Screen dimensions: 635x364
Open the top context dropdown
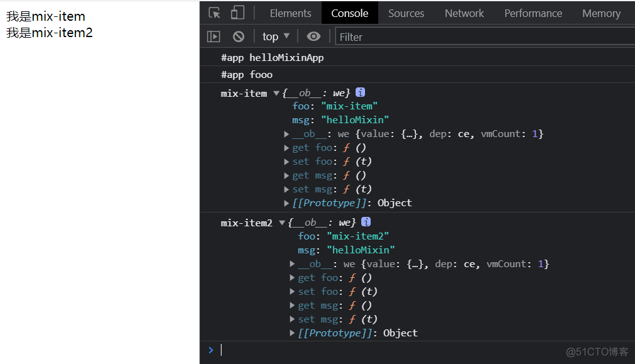(276, 37)
